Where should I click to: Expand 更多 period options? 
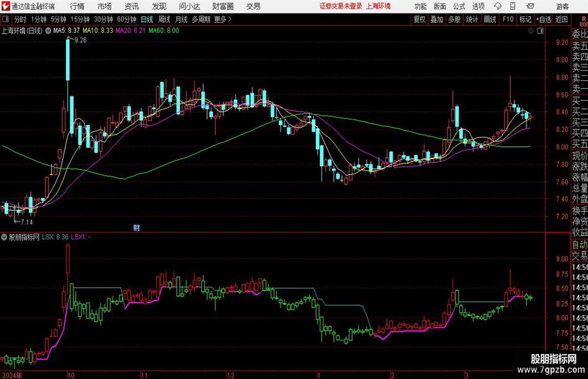tap(223, 19)
